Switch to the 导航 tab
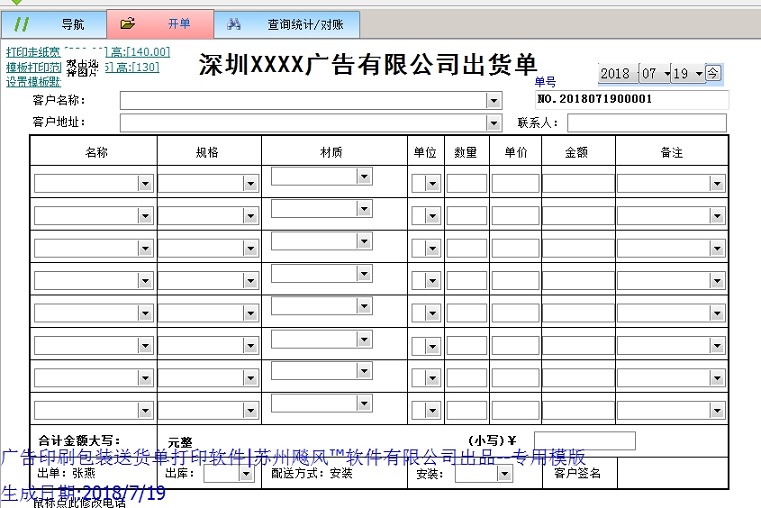Screen dimensions: 761x508 72,23
